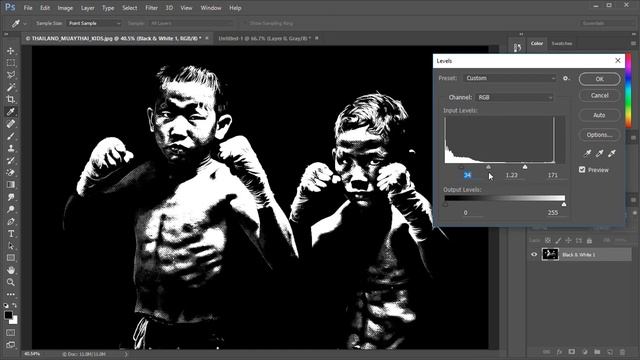Add a layer mask

[x=572, y=351]
